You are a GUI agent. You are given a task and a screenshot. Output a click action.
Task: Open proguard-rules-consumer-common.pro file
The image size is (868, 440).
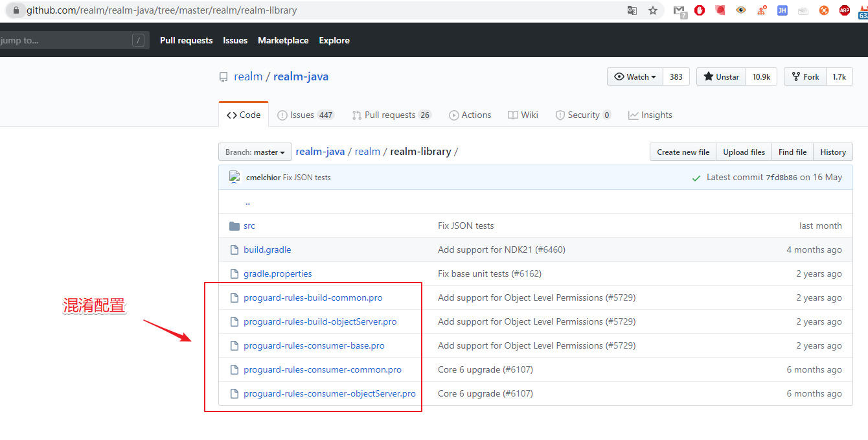[x=323, y=370]
